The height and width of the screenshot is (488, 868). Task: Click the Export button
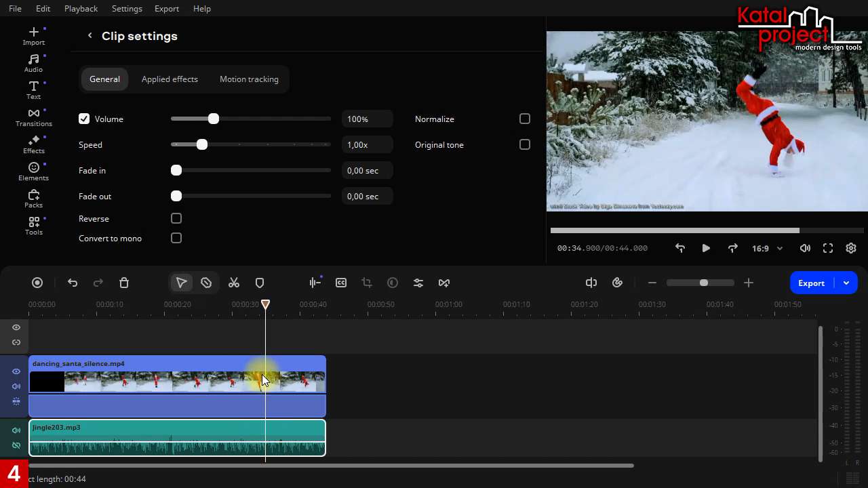811,283
